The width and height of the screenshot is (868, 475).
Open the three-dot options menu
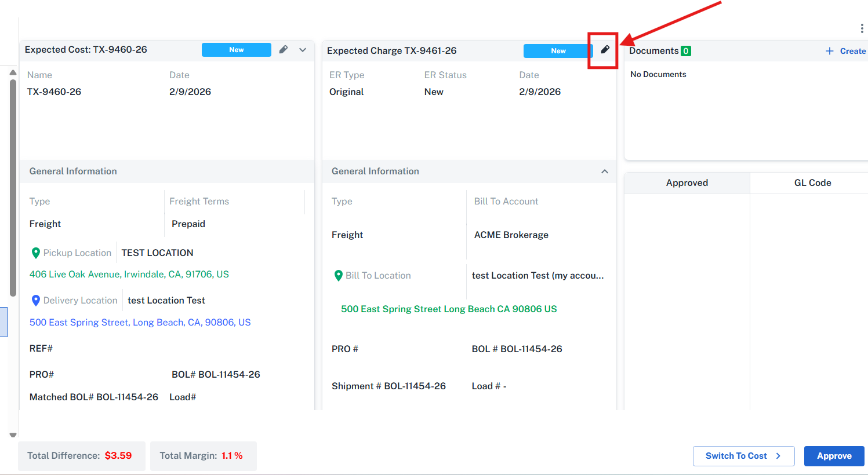pyautogui.click(x=862, y=28)
